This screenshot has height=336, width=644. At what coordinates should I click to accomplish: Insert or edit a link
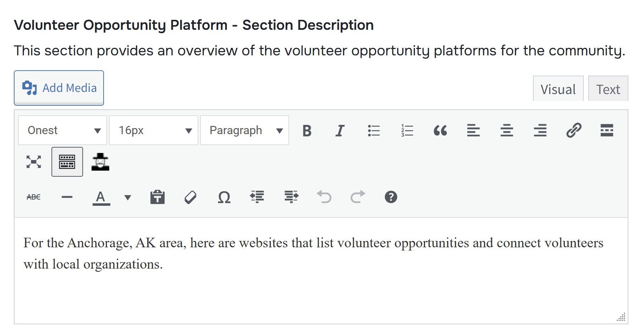coord(574,131)
